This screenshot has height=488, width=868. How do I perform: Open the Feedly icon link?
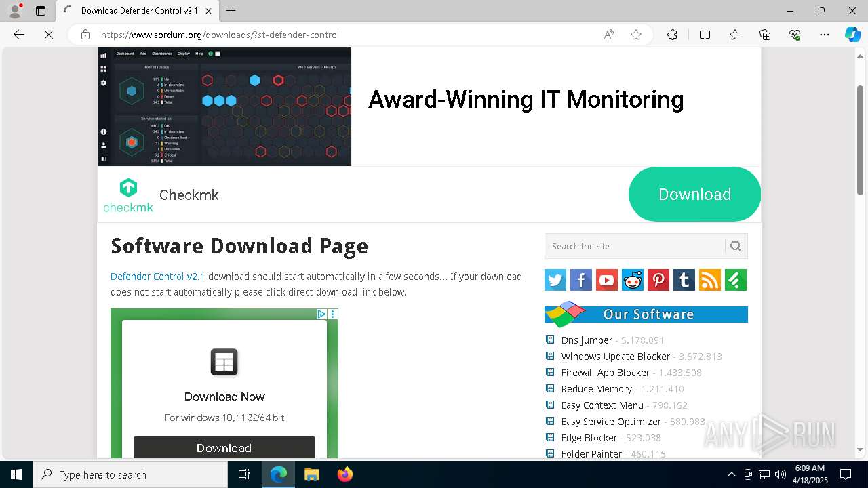point(736,280)
